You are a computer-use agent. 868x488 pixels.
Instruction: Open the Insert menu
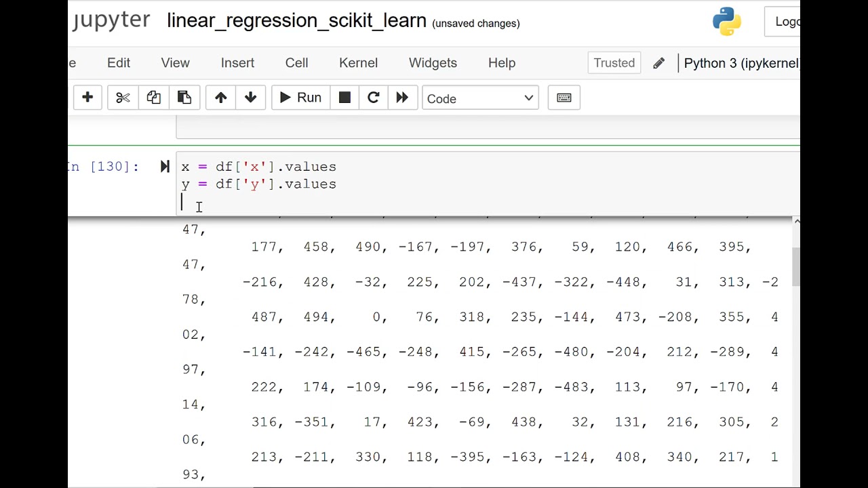click(x=237, y=63)
